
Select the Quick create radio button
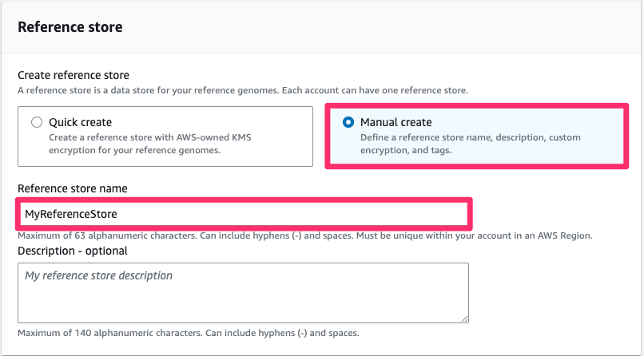tap(36, 122)
